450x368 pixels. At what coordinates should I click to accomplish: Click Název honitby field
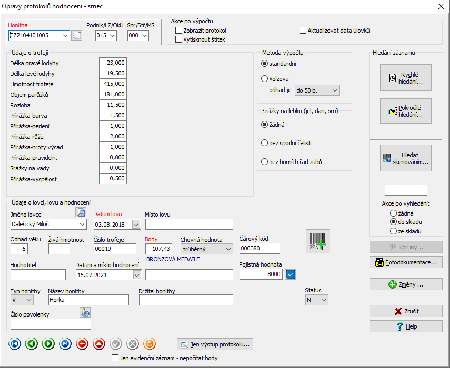point(88,300)
